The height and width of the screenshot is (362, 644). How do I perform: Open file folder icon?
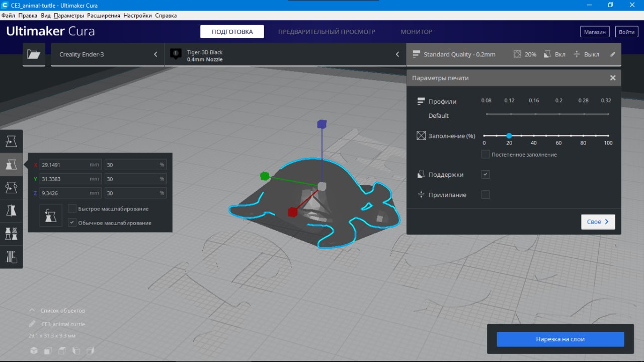point(34,54)
